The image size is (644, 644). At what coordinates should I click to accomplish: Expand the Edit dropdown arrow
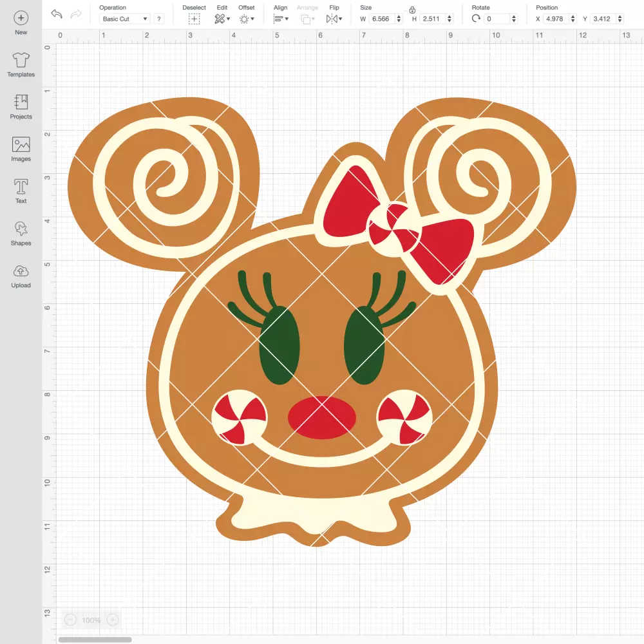point(229,19)
